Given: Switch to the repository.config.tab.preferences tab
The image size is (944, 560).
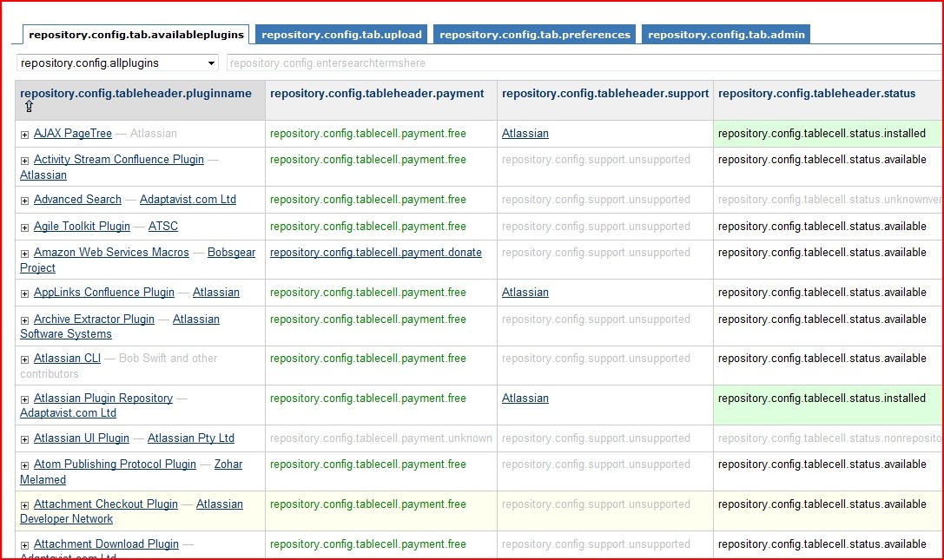Looking at the screenshot, I should 535,35.
